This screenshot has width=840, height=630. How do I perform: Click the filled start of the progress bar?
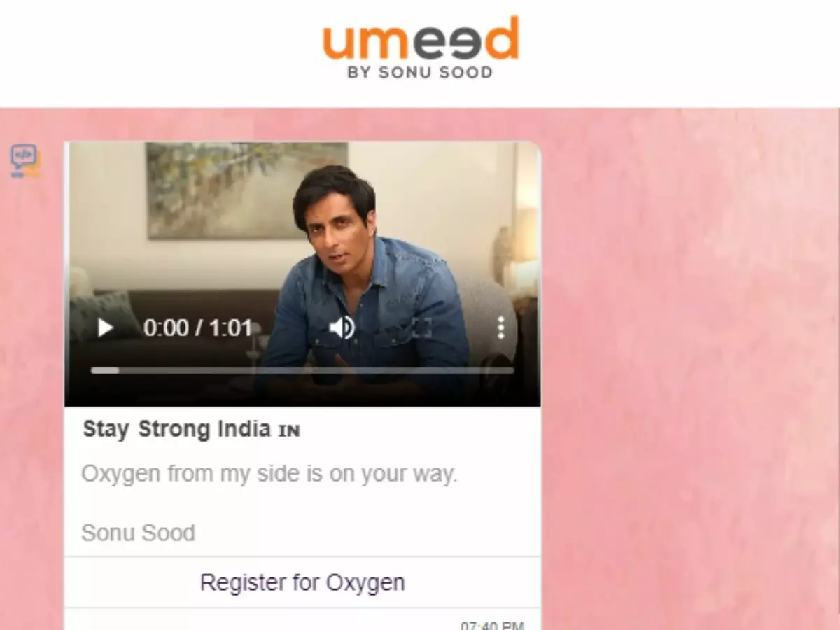tap(105, 370)
